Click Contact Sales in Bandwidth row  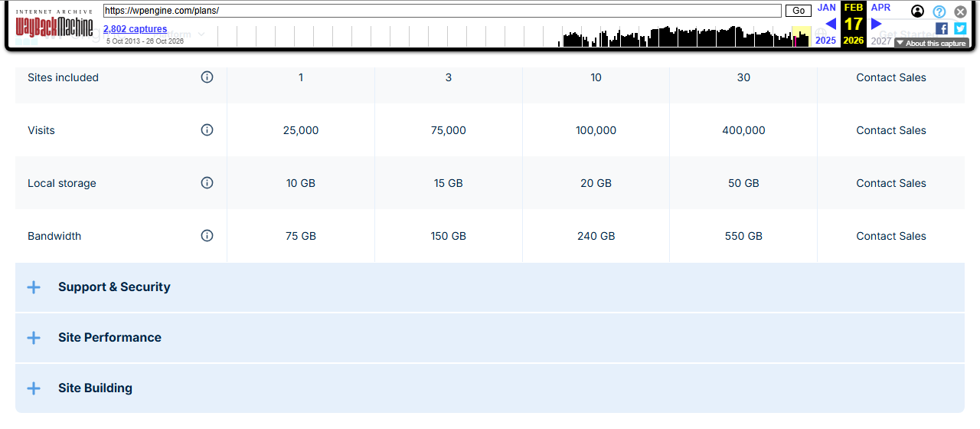[891, 236]
